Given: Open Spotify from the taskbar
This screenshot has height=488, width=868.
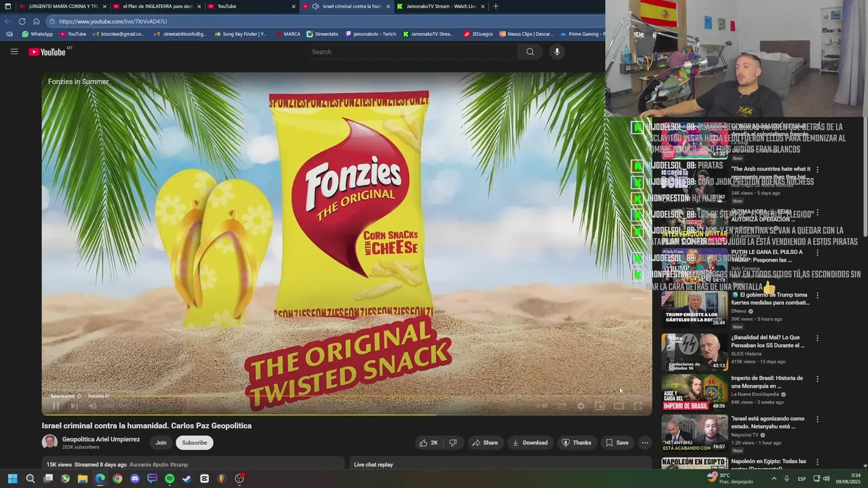Looking at the screenshot, I should tap(170, 479).
